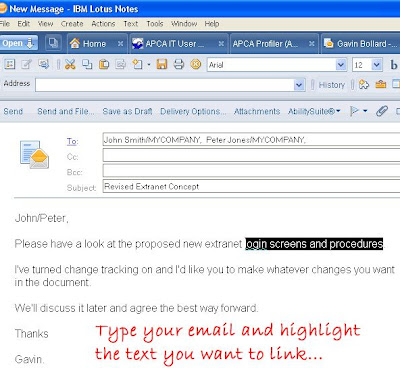Click the Bold b icon
The image size is (400, 368).
[x=394, y=65]
